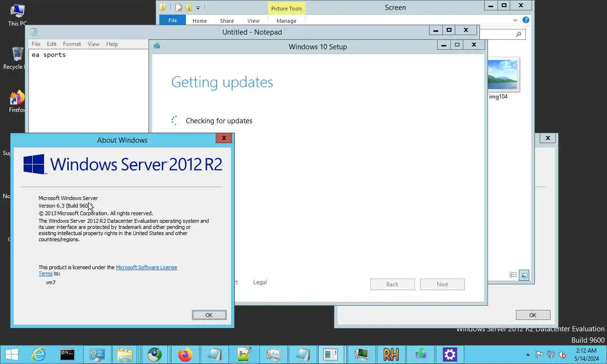Click the Notepad text area with 'ea sports'

tap(89, 91)
